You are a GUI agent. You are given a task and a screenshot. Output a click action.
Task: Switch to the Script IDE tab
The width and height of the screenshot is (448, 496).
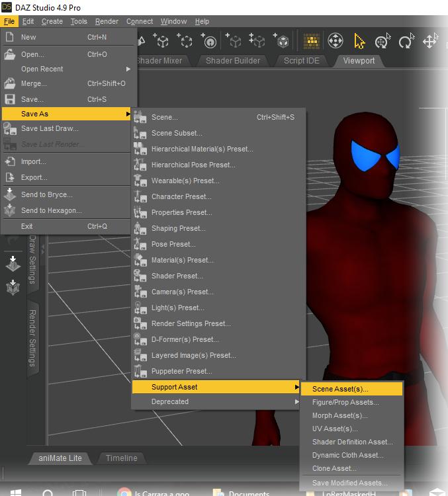[x=301, y=61]
